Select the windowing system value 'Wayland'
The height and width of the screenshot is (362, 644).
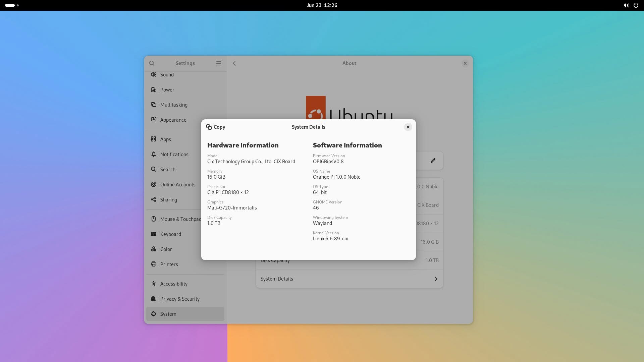(322, 223)
